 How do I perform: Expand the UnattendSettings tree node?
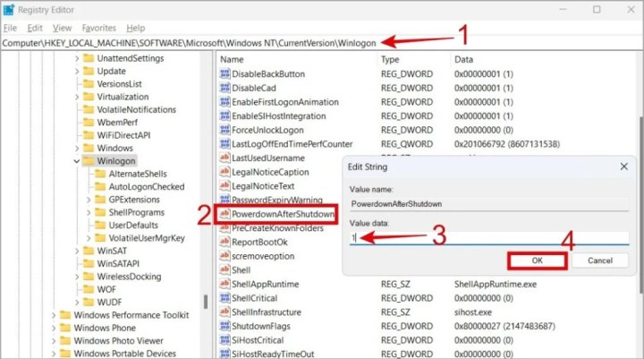click(77, 58)
